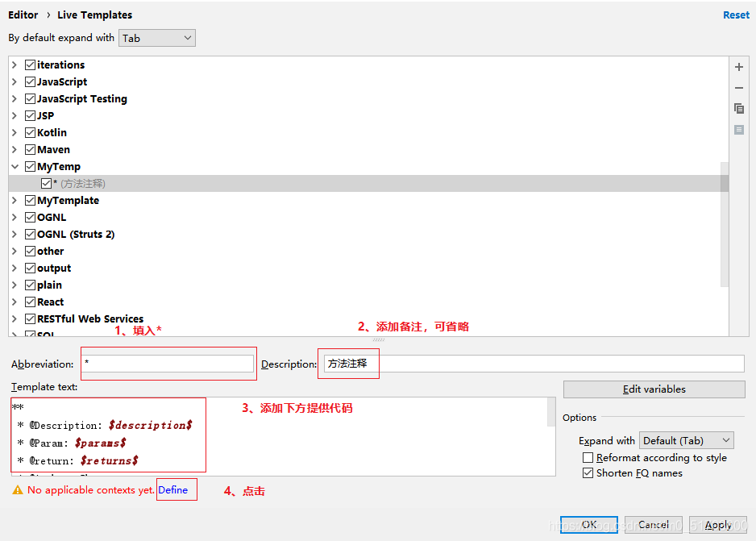Toggle the JSP group checkbox

tap(30, 115)
